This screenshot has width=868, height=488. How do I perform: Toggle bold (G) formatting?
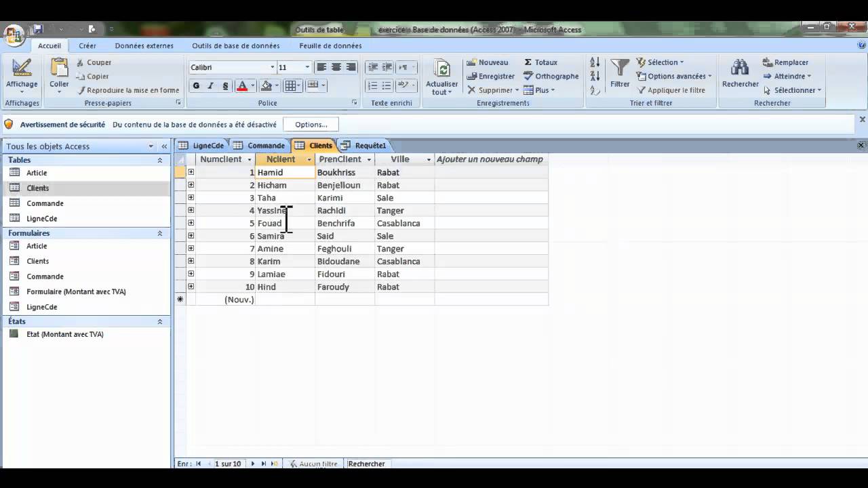point(196,86)
